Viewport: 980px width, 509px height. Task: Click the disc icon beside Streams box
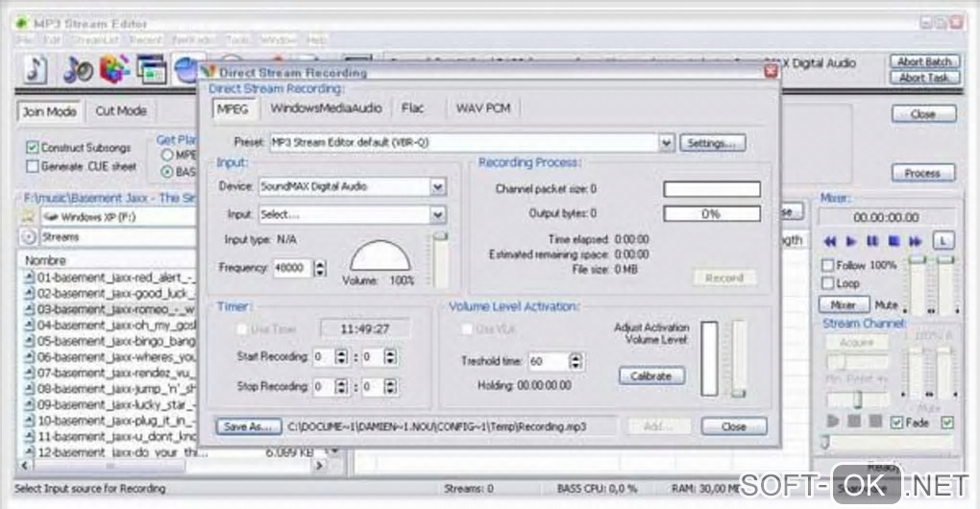(28, 237)
